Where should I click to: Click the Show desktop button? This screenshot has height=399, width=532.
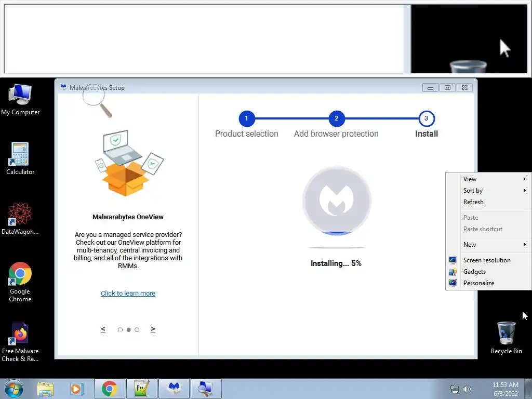coord(528,389)
